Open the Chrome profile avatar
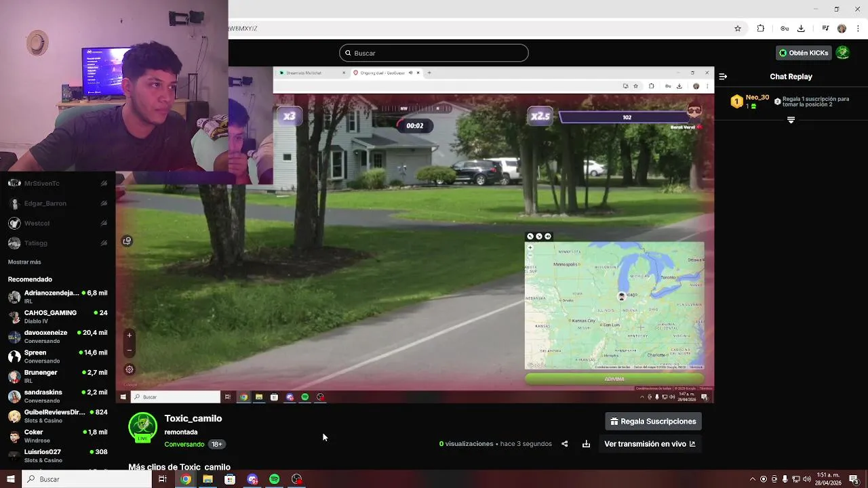 click(842, 28)
